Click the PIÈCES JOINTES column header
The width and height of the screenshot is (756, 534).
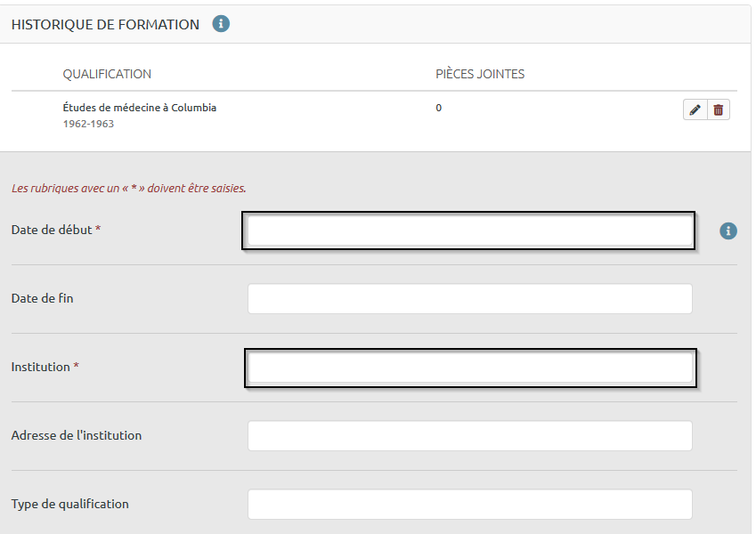480,74
